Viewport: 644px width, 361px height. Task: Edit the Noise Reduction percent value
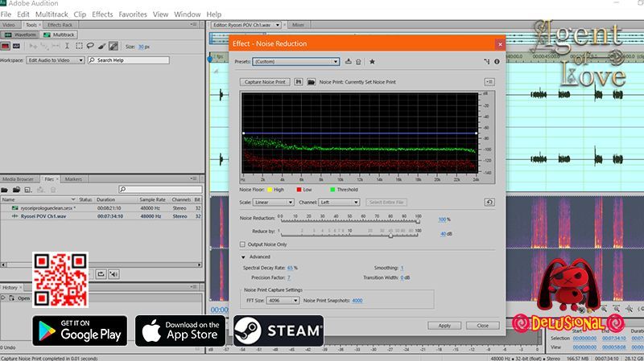[442, 219]
